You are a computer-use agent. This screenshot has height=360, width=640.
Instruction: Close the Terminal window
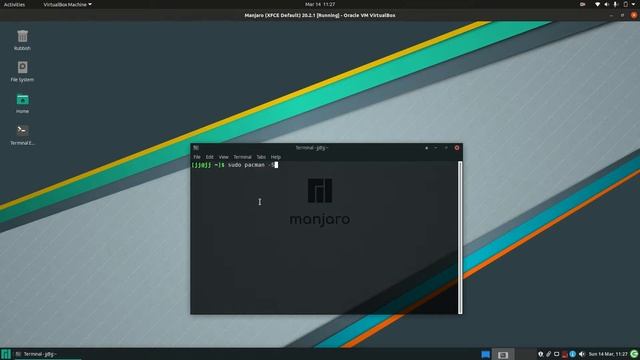tap(457, 148)
